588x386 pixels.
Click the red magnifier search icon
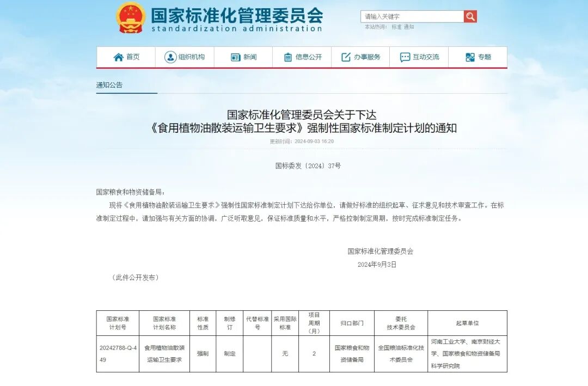[469, 16]
